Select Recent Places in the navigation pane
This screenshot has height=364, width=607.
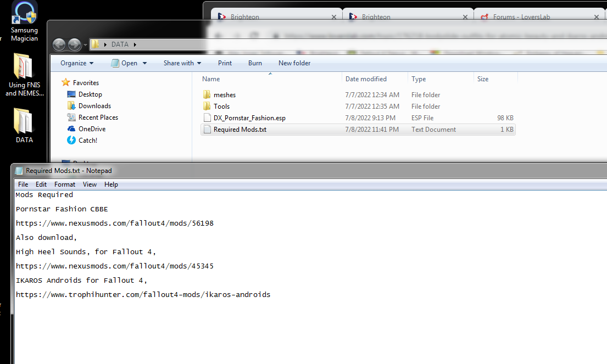point(98,117)
